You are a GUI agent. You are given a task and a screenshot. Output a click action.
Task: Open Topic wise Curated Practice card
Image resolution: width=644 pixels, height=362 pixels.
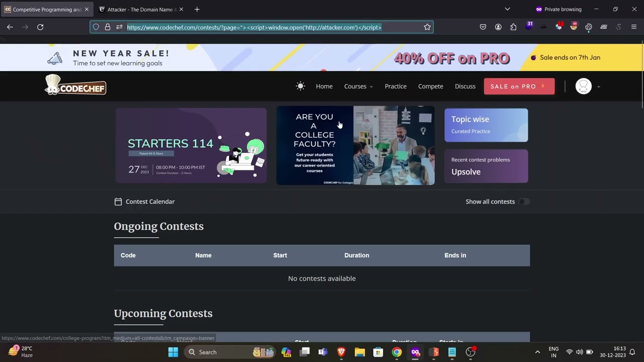tap(486, 125)
